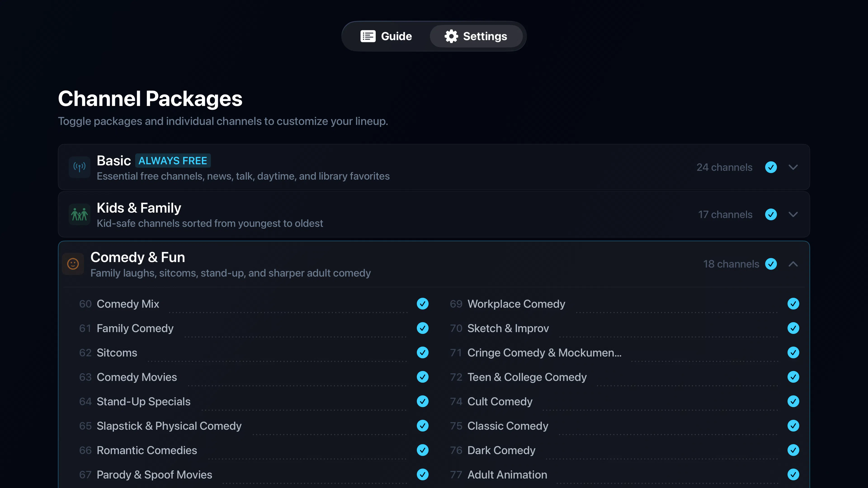Viewport: 868px width, 488px height.
Task: Toggle the Basic package checkmark
Action: tap(771, 167)
